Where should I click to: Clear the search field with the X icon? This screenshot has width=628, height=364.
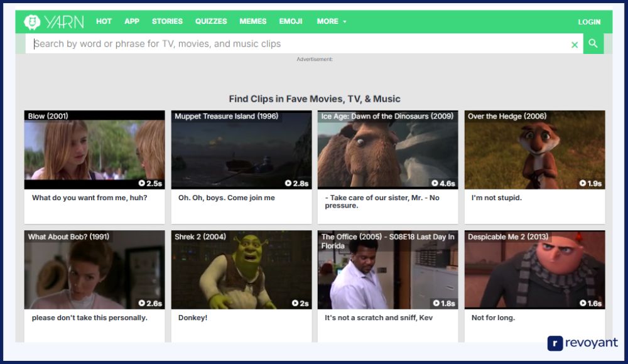click(575, 45)
